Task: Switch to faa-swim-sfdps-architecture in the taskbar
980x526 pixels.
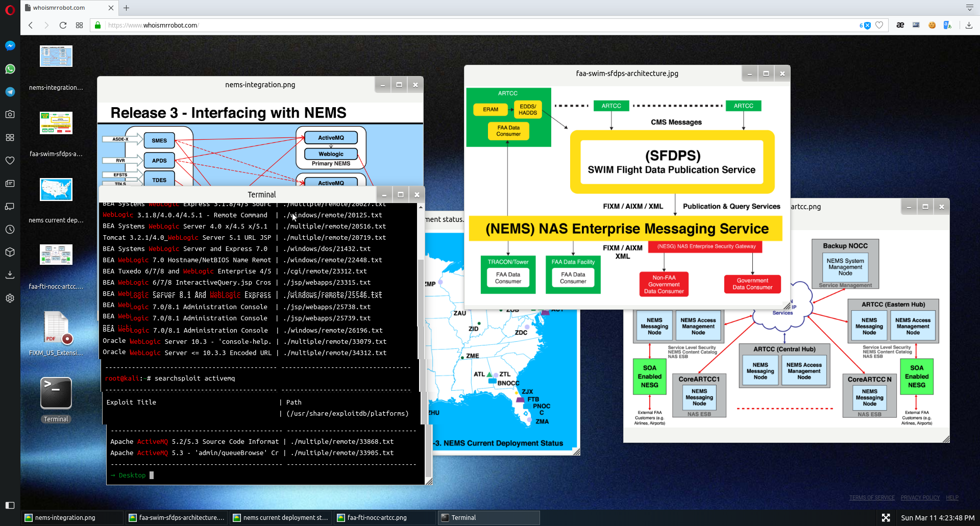Action: point(177,517)
